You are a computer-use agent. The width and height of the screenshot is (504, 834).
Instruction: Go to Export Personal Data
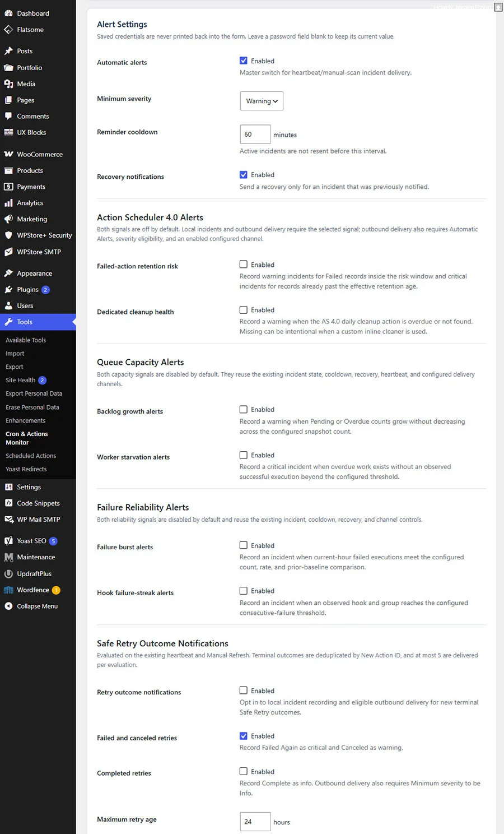click(34, 393)
